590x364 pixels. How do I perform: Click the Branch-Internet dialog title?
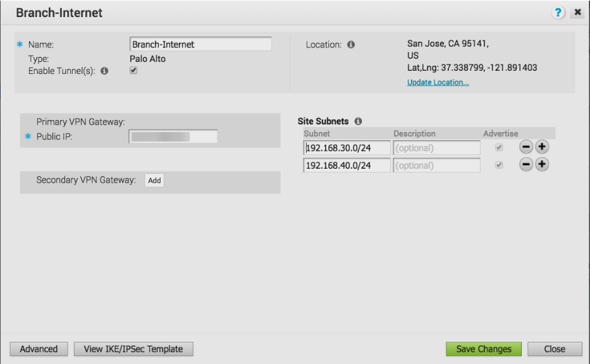[x=59, y=13]
